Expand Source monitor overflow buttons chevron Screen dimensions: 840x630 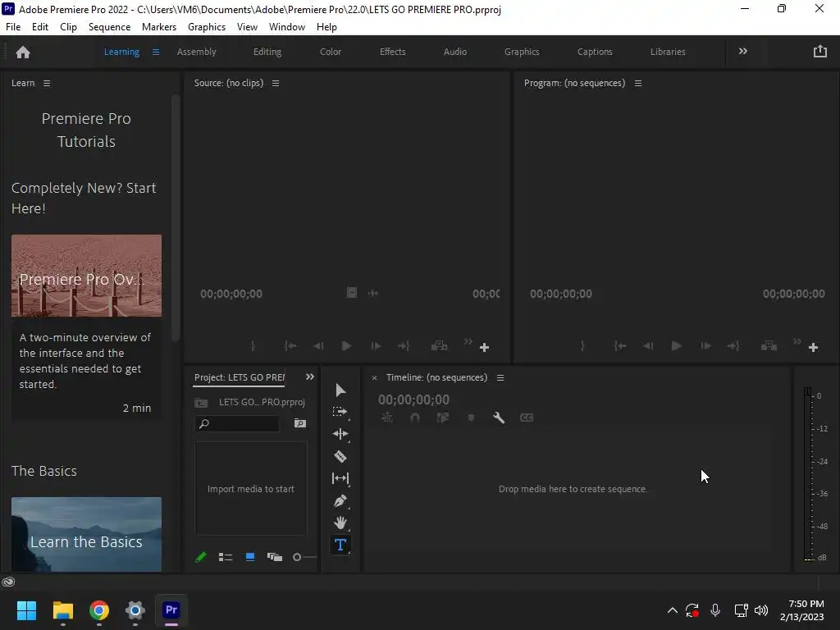468,341
